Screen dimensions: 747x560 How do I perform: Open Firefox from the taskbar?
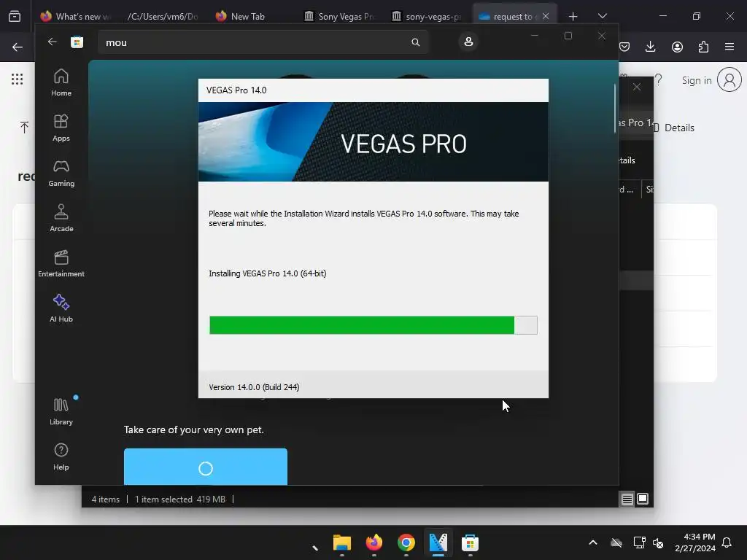pos(374,542)
